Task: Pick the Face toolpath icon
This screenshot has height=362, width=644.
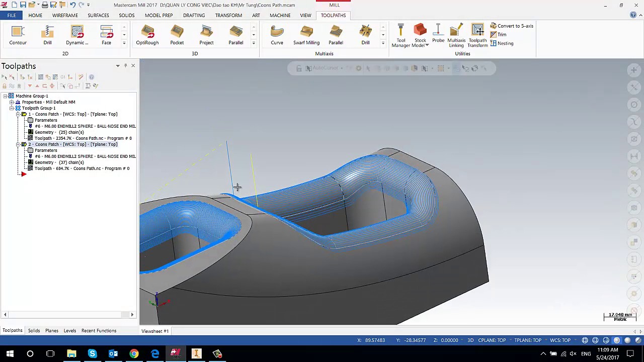Action: click(106, 35)
